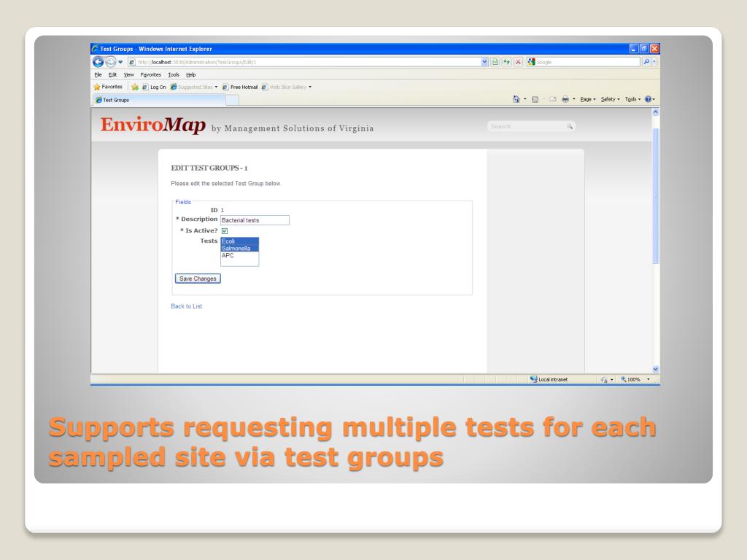The image size is (747, 560).
Task: Click the Feeds icon in command bar
Action: [x=535, y=99]
